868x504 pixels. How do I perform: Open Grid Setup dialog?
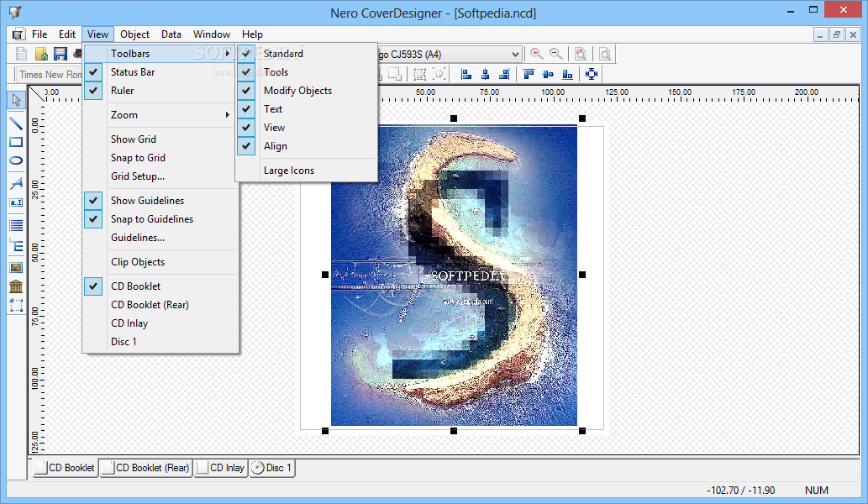(x=160, y=176)
